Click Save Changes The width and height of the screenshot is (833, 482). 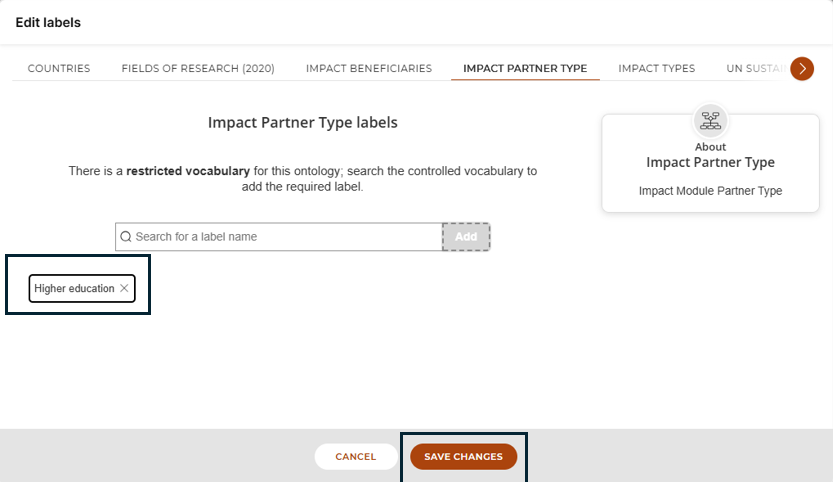coord(463,456)
